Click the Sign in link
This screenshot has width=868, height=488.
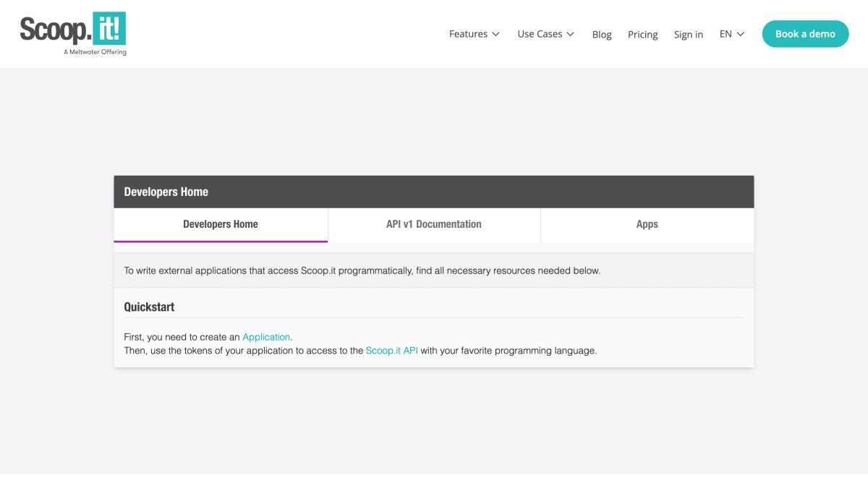(x=689, y=35)
